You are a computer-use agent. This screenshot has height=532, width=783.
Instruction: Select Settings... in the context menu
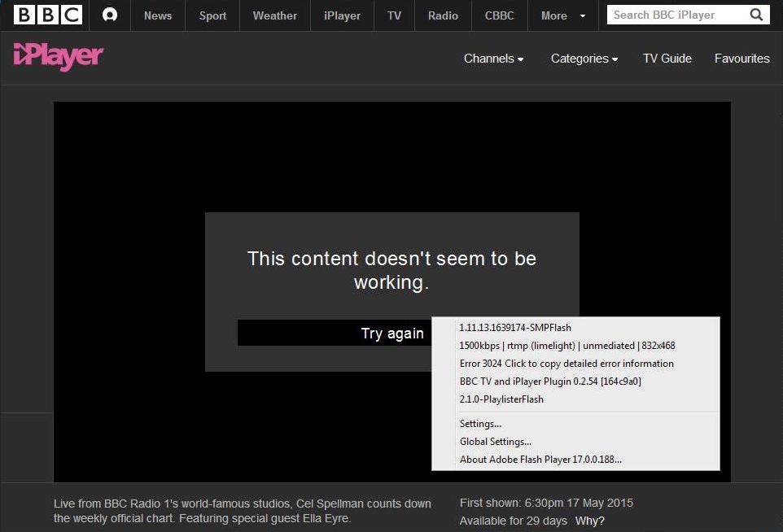click(480, 424)
